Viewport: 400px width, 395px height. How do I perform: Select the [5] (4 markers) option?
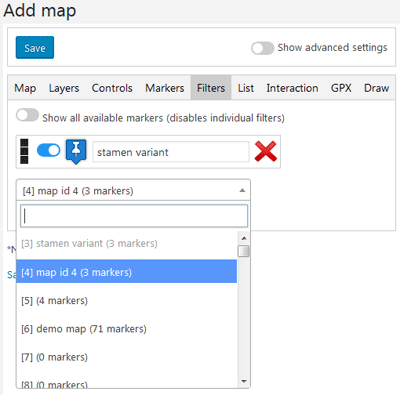[127, 301]
